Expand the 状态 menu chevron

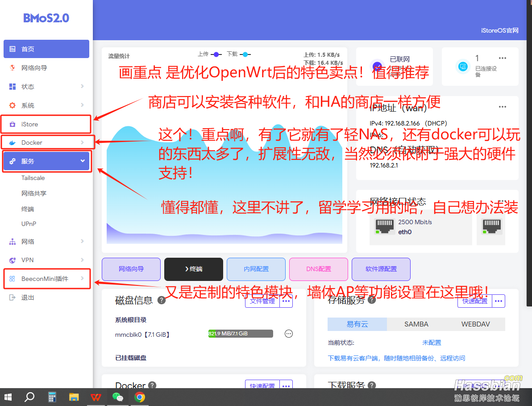[x=83, y=86]
